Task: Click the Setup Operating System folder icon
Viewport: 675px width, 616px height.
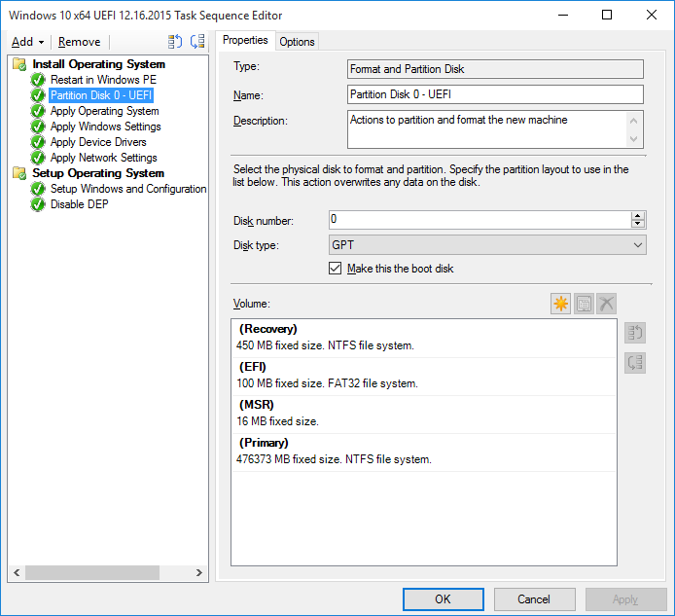Action: [19, 173]
